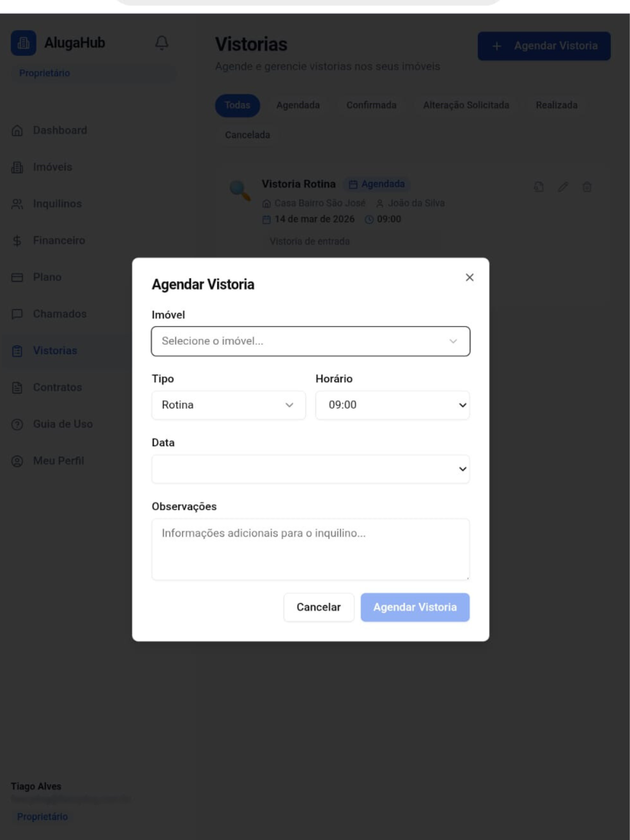Edit Vistoria Rotina with pencil icon
The image size is (630, 840).
563,187
